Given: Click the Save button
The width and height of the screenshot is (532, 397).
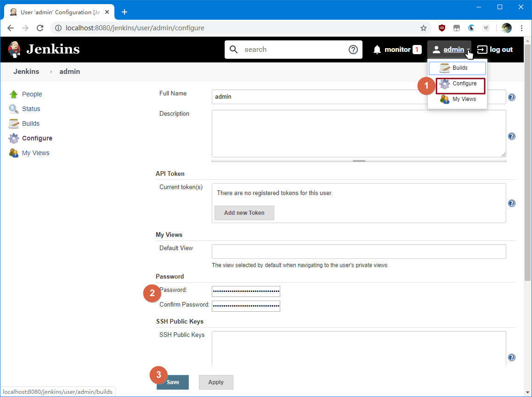Looking at the screenshot, I should coord(173,382).
